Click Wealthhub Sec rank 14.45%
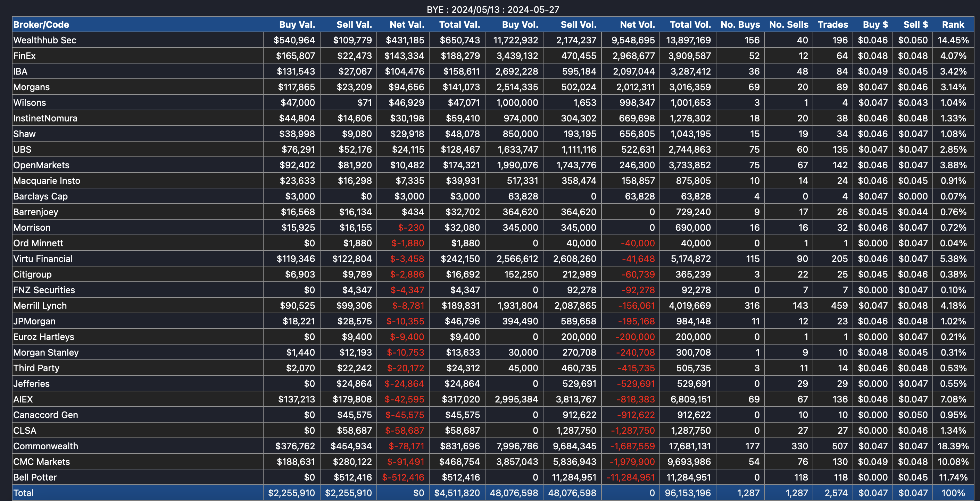Screen dimensions: 980x501 point(953,40)
